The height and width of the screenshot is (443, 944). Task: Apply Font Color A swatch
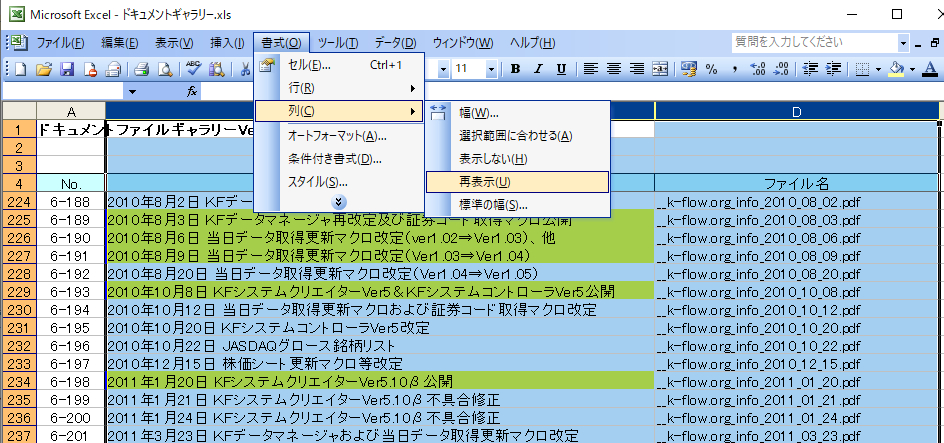931,69
